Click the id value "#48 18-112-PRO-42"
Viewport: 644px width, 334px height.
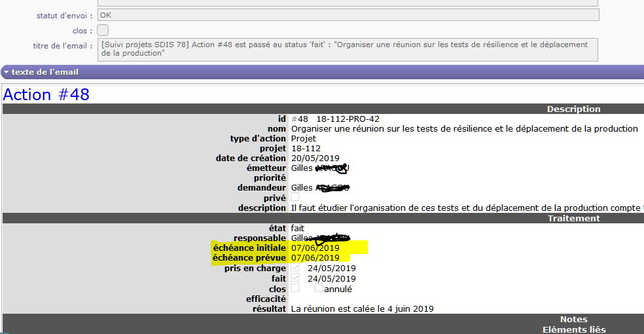tap(335, 119)
